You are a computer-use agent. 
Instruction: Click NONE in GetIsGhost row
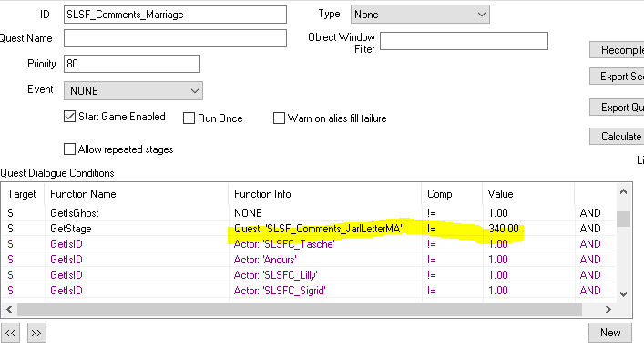tap(248, 213)
